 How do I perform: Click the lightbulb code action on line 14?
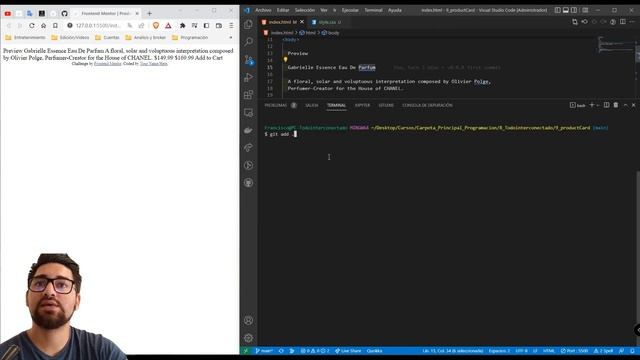coord(285,60)
